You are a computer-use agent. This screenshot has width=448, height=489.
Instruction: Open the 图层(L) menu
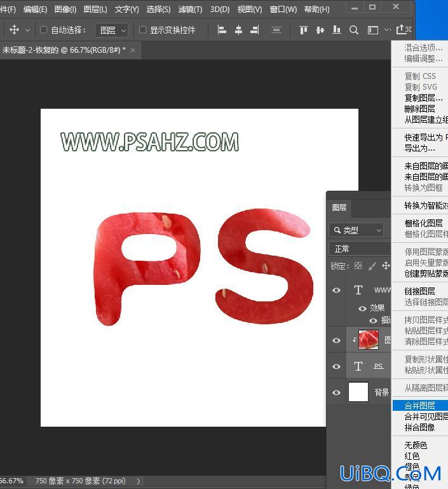[95, 10]
